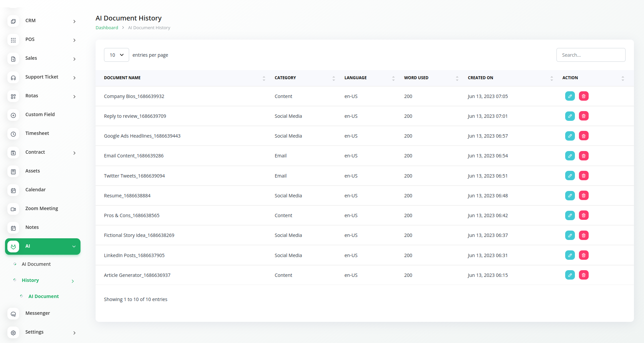Open the entries per page dropdown
This screenshot has width=644, height=343.
(x=116, y=55)
